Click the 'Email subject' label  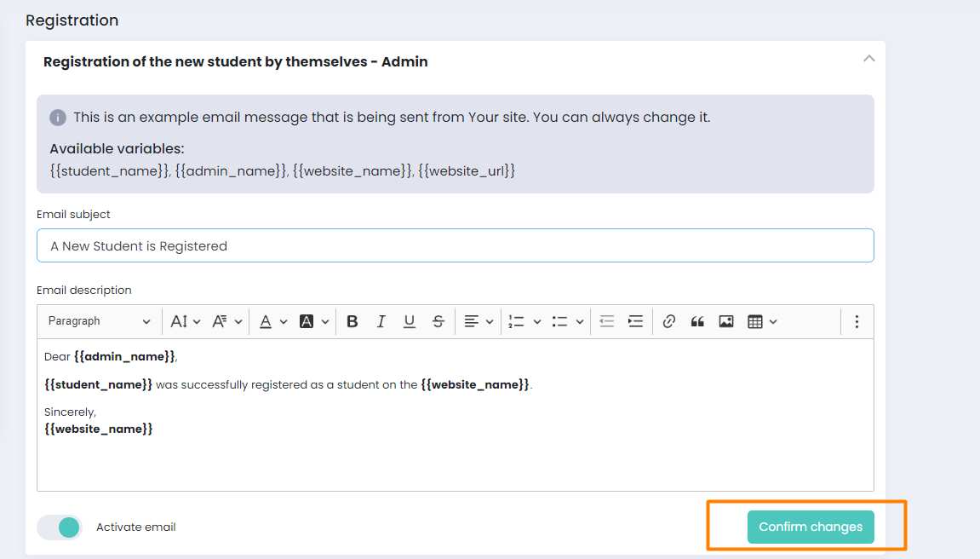tap(73, 215)
